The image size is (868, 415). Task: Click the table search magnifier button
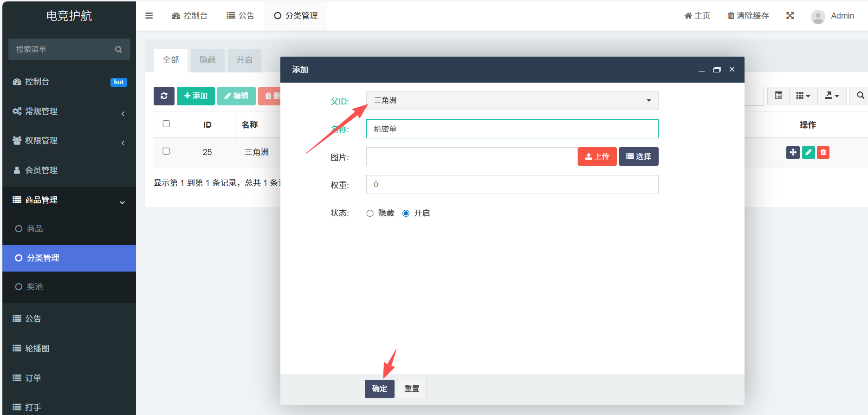[x=860, y=96]
